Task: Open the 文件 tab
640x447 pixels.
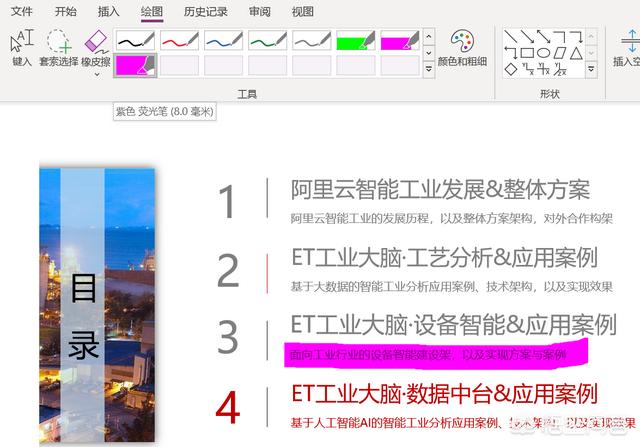Action: (x=21, y=11)
